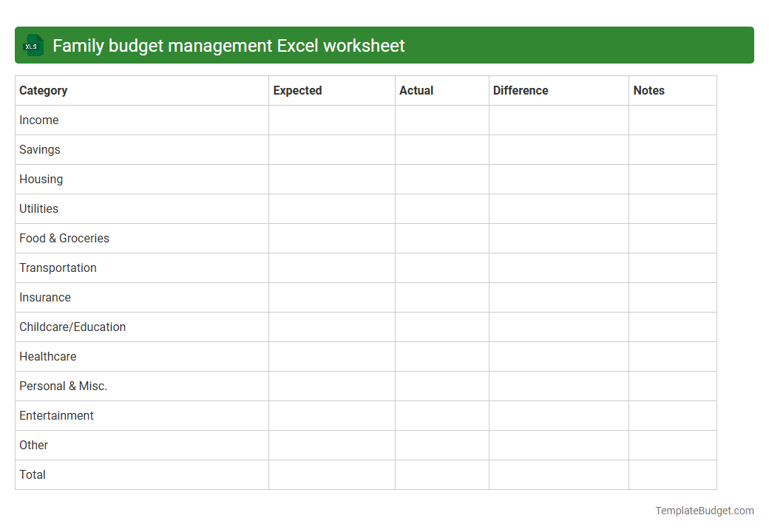Screen dimensions: 769x532
Task: Click the Healthcare row label
Action: pos(47,356)
